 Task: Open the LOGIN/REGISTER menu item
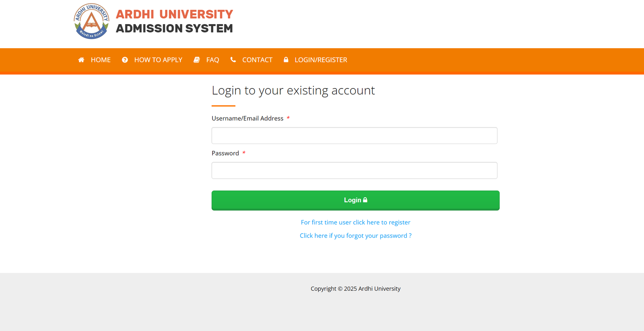tap(321, 60)
